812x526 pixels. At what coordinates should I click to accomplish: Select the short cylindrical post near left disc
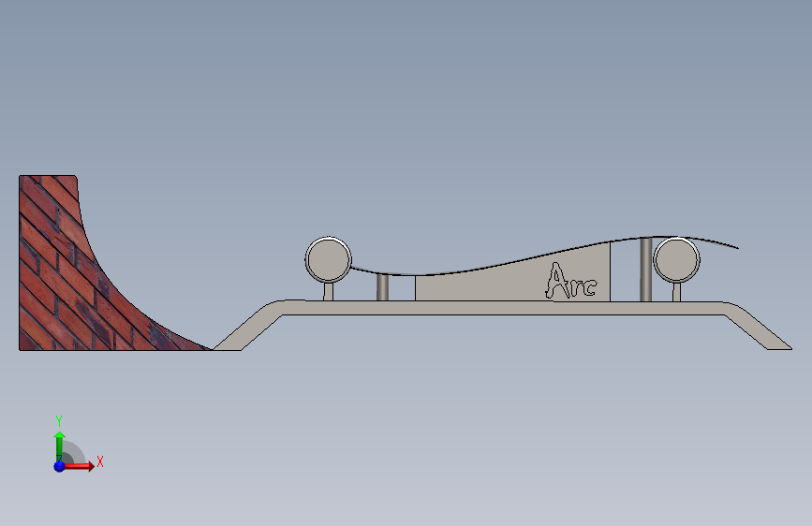click(x=383, y=287)
